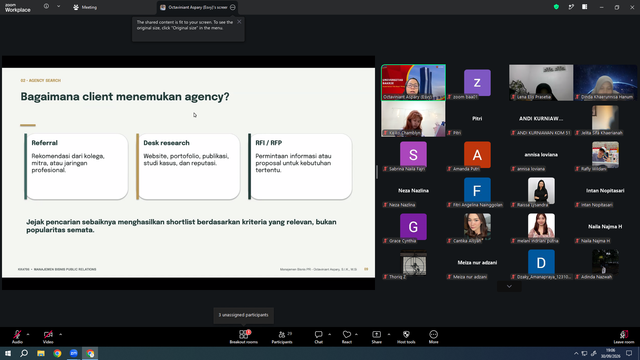Select Raissa Lysandra photo tile
This screenshot has height=360, width=640.
[x=541, y=191]
